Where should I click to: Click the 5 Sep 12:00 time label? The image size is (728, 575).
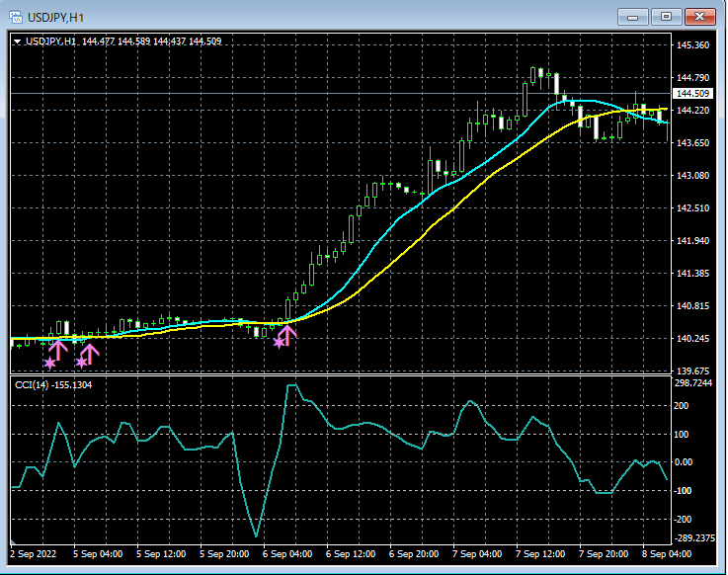161,553
